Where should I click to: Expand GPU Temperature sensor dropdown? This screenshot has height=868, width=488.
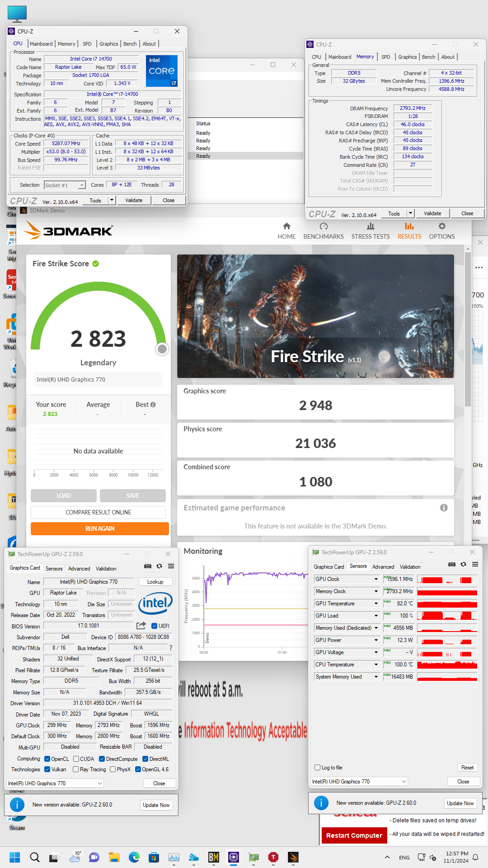(x=376, y=604)
